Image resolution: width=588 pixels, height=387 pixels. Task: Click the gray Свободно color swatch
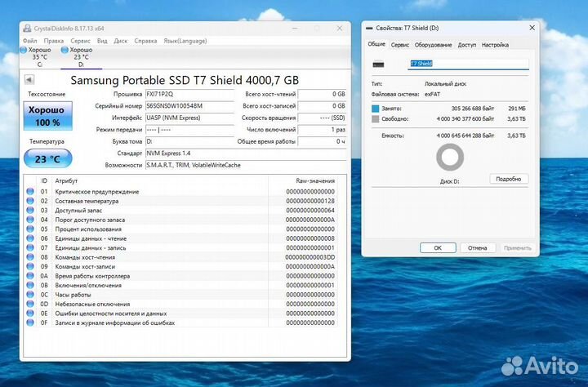[x=376, y=119]
